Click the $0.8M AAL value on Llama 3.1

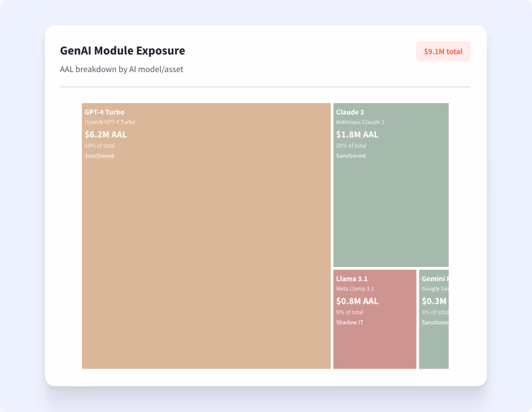pos(357,301)
